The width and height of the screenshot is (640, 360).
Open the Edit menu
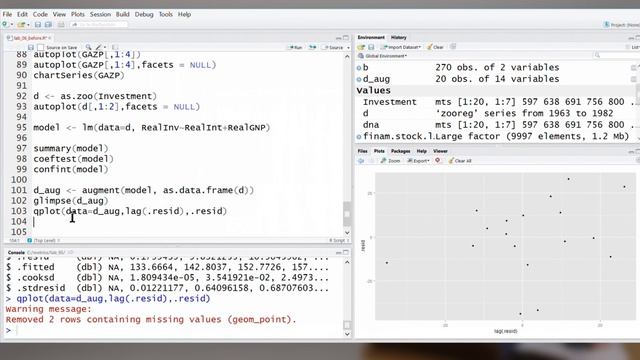tap(22, 14)
